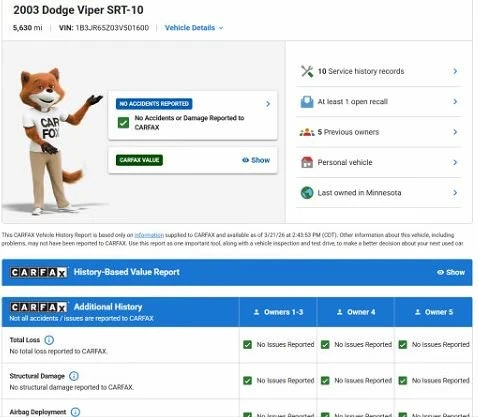Image resolution: width=478 pixels, height=417 pixels.
Task: Show the History-Based Value Report
Action: [451, 272]
